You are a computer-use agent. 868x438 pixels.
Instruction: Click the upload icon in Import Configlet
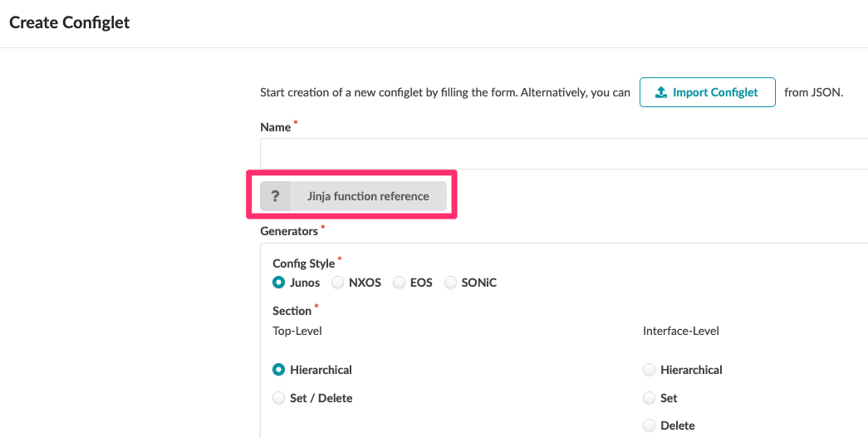(661, 92)
